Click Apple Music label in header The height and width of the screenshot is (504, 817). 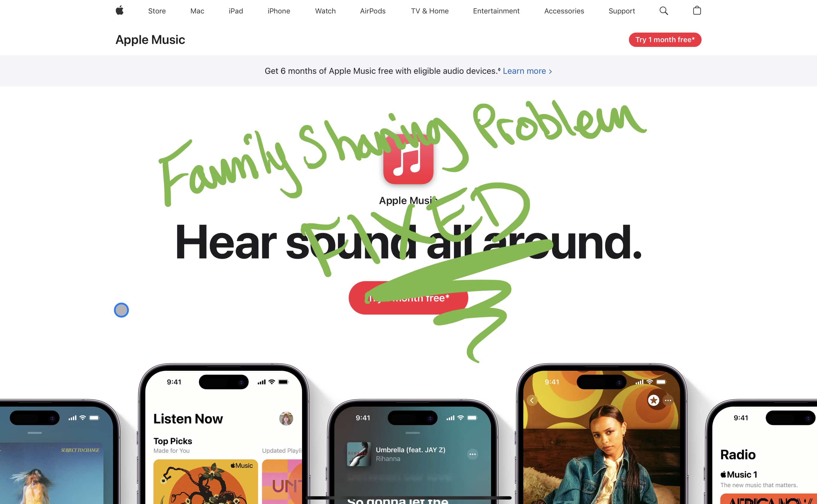pyautogui.click(x=150, y=40)
